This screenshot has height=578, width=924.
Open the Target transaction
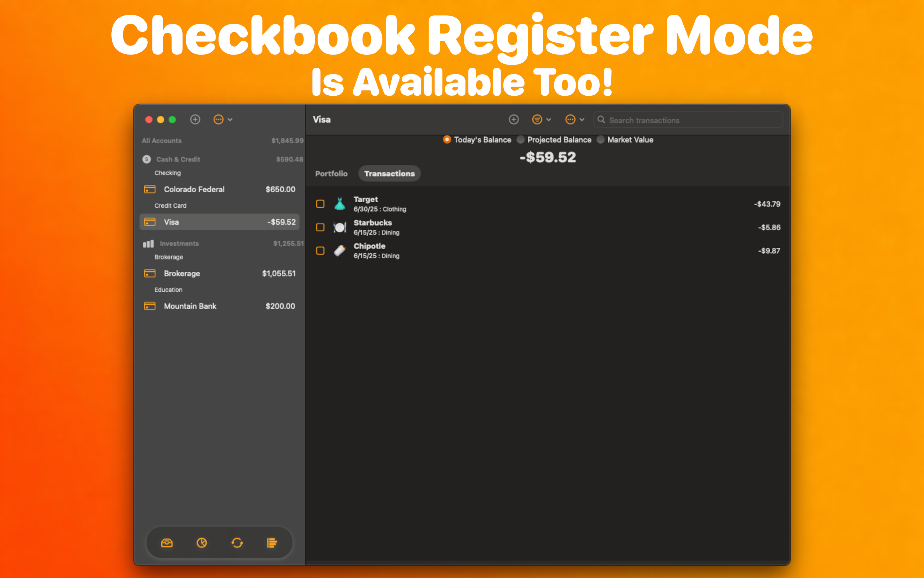point(548,204)
